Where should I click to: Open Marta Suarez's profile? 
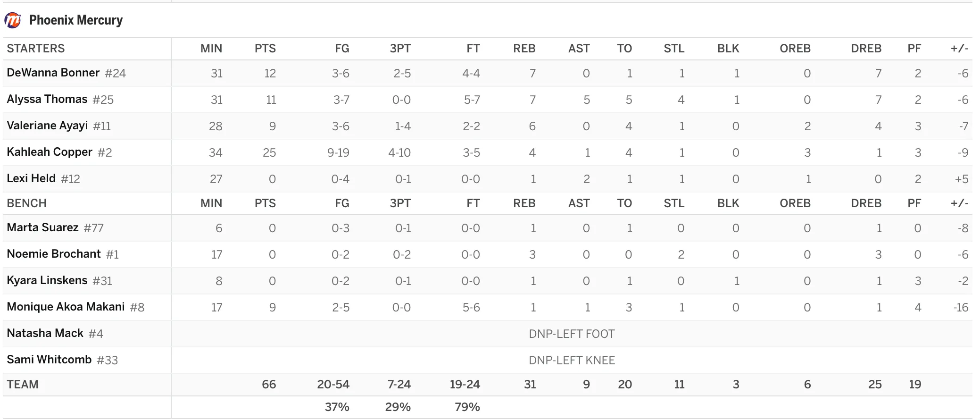click(42, 227)
